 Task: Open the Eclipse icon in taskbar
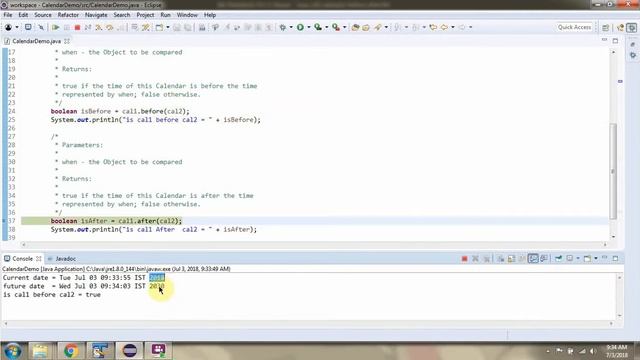point(129,351)
